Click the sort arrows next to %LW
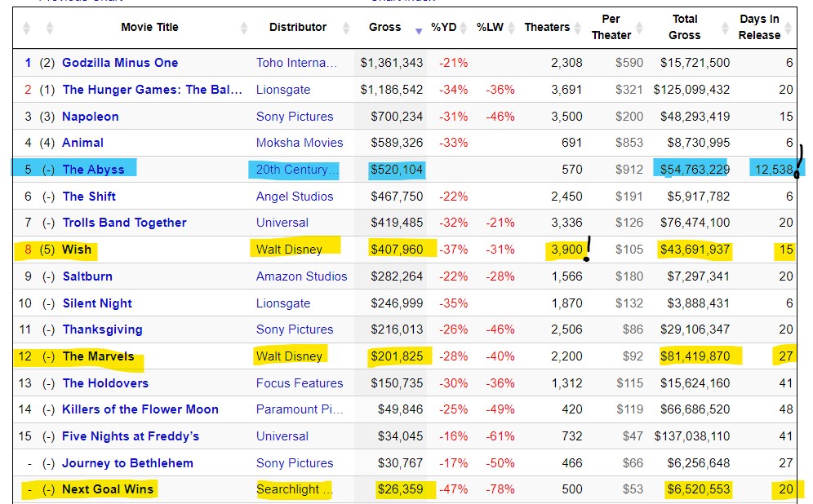 click(x=513, y=29)
